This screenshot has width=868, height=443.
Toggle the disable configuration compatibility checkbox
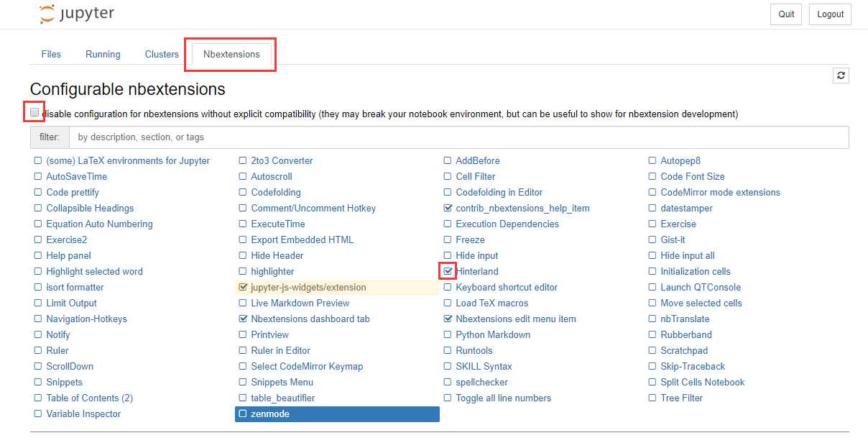point(34,113)
